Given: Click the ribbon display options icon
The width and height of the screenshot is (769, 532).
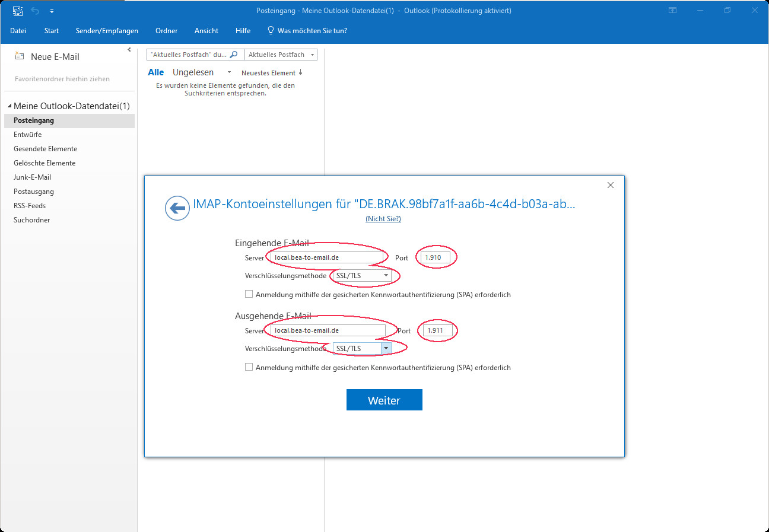Looking at the screenshot, I should tap(672, 11).
